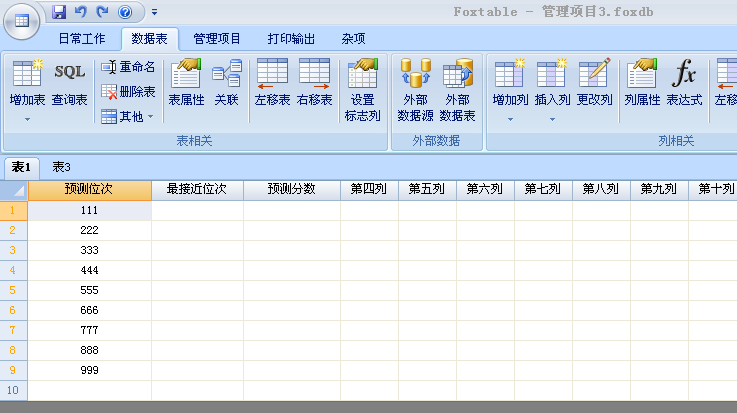Expand the 增加表 dropdown arrow

(27, 119)
